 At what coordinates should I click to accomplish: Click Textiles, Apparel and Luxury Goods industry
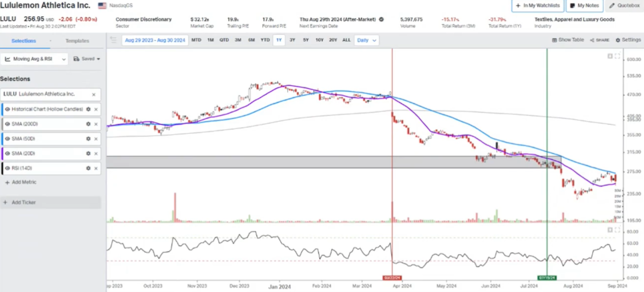point(575,19)
